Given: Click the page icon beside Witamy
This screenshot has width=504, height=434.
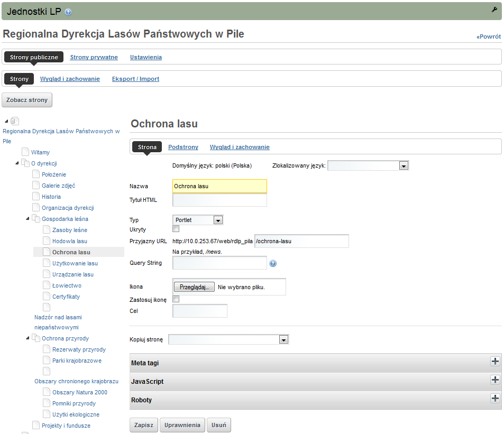Looking at the screenshot, I should pos(25,152).
